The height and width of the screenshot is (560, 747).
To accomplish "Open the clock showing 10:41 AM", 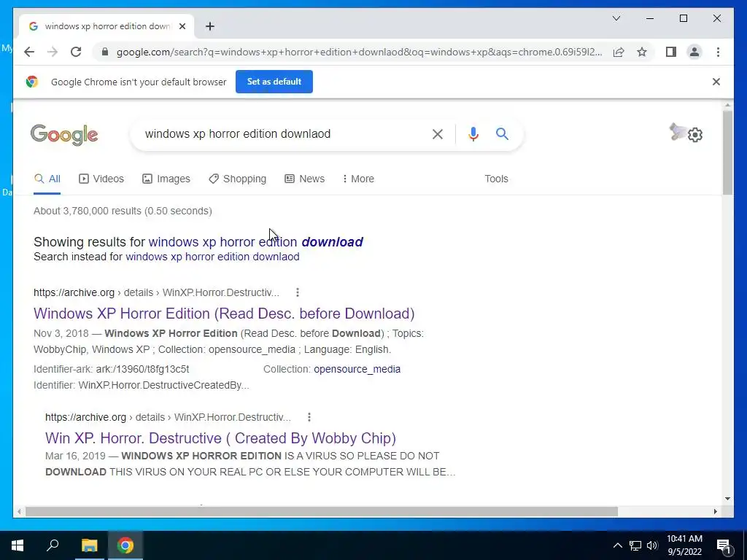I will pos(684,545).
